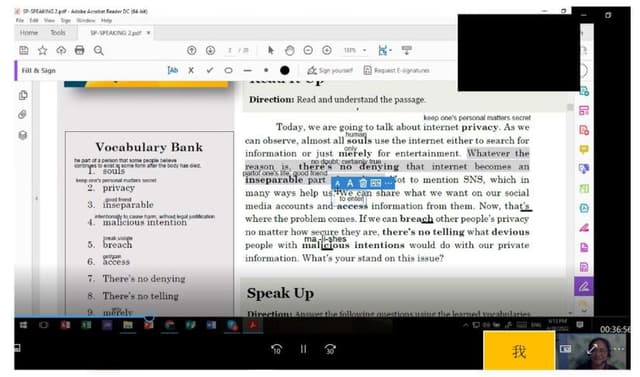Open the Window menu
The height and width of the screenshot is (377, 640).
[x=86, y=20]
